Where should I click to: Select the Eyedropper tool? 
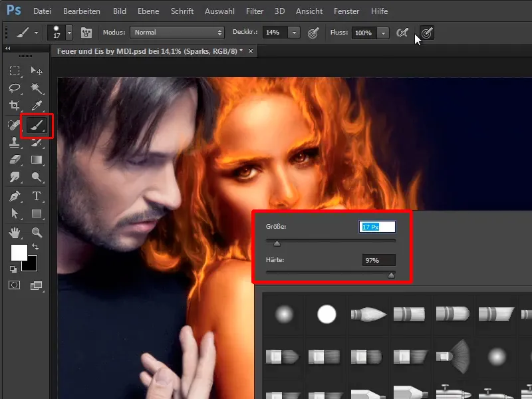pos(37,106)
